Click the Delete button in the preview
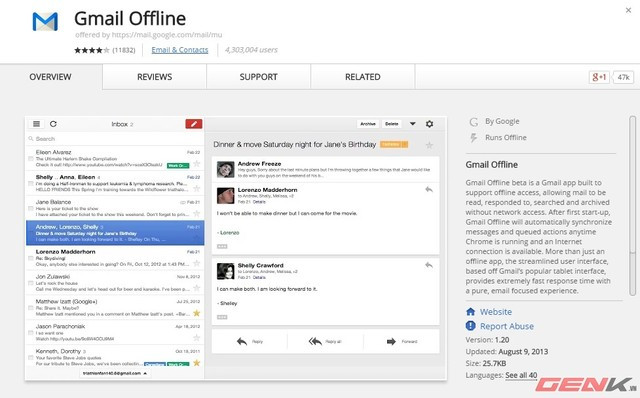Viewport: 640px width, 398px height. tap(391, 124)
